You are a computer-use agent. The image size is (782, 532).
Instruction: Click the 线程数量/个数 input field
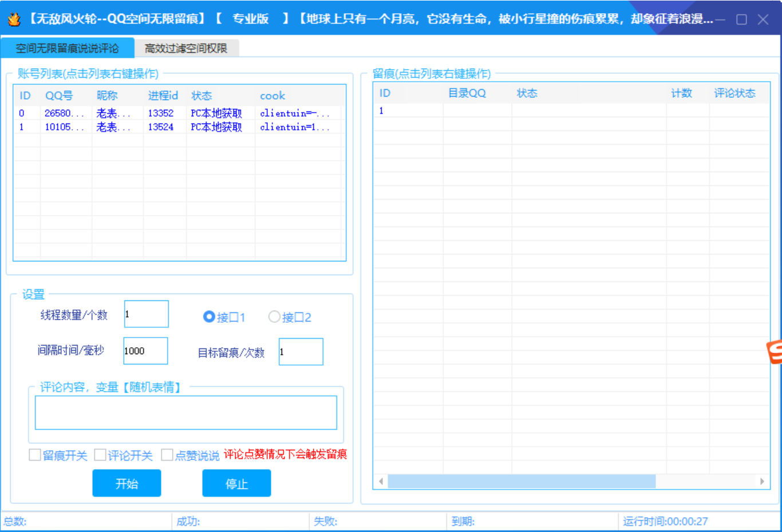tap(147, 314)
